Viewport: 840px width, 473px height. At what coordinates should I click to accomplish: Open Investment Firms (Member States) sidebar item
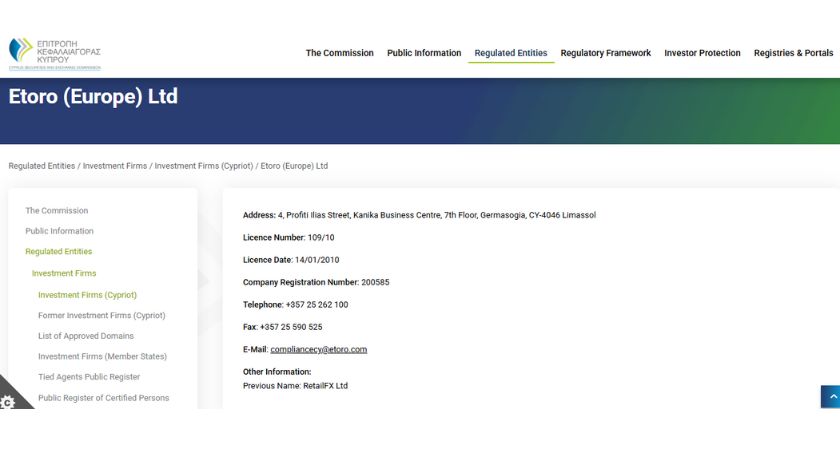pos(102,356)
